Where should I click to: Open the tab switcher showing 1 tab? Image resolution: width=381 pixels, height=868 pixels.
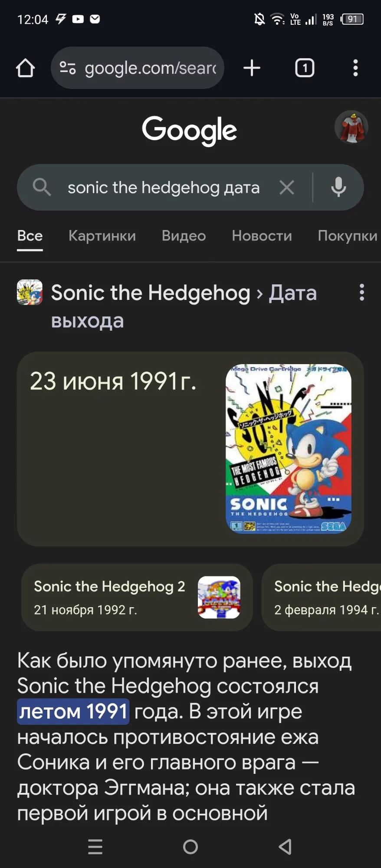tap(305, 68)
